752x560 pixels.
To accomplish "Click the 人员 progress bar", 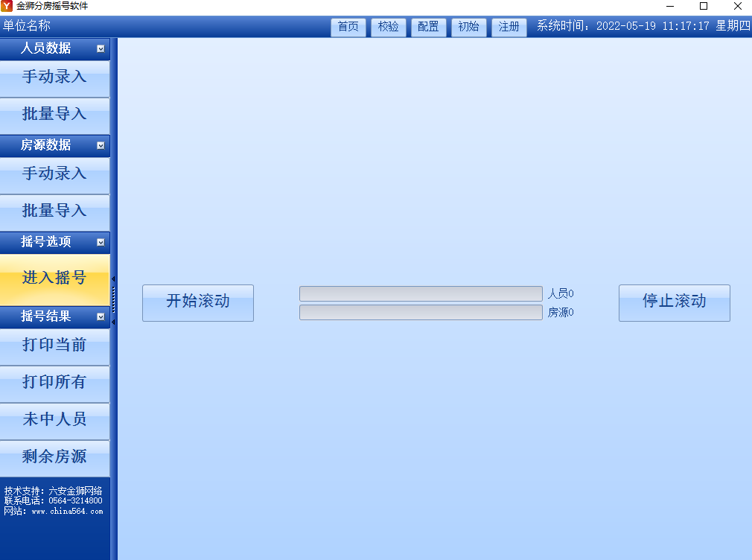I will [421, 293].
